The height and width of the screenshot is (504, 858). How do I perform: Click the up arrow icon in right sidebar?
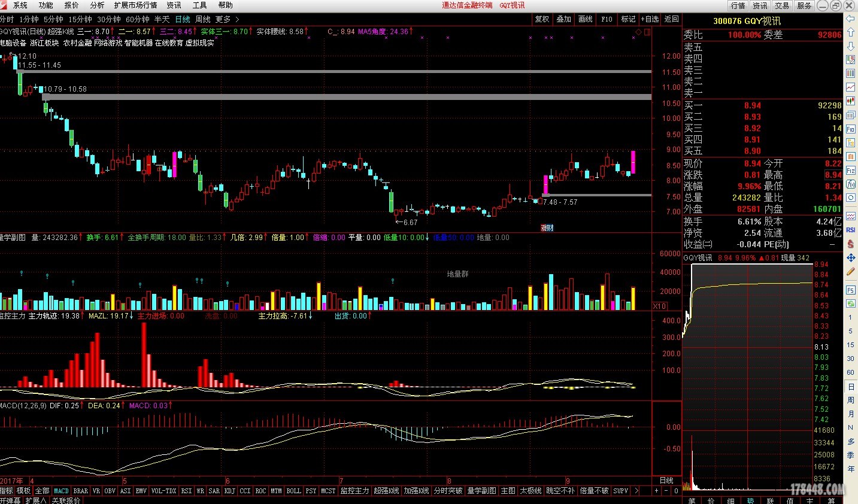click(850, 32)
